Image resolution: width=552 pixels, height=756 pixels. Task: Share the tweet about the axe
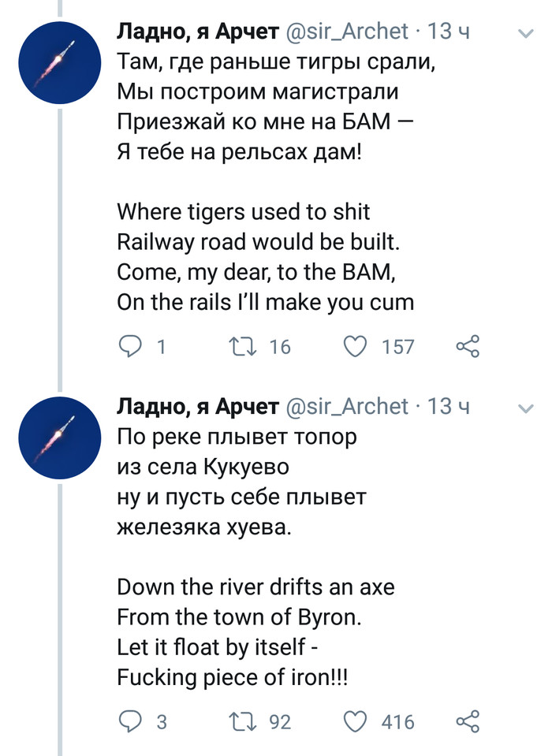[468, 721]
